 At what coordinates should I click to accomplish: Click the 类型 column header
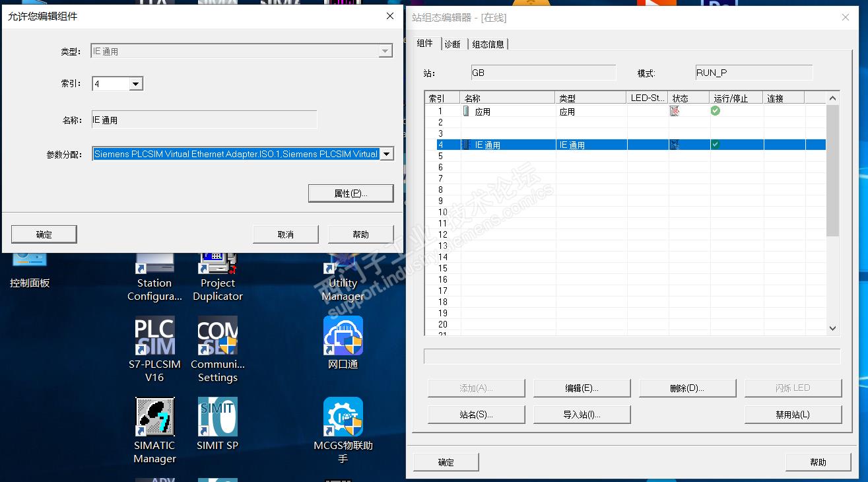[x=591, y=98]
